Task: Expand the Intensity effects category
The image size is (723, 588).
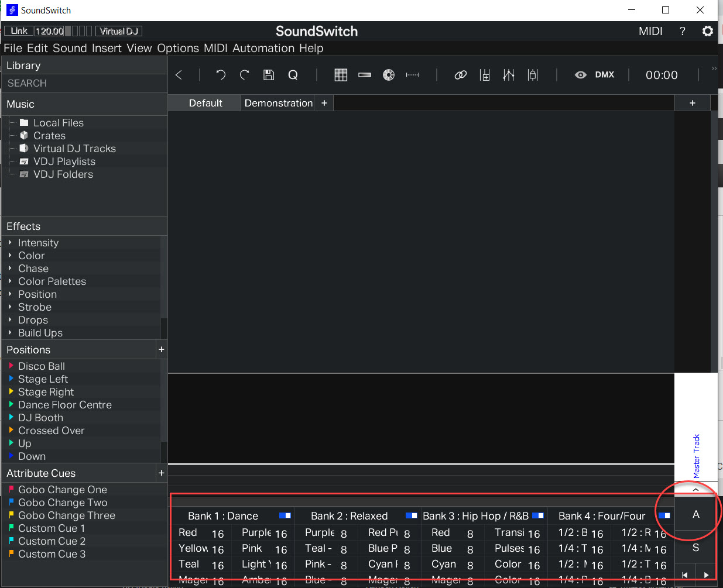Action: (10, 242)
